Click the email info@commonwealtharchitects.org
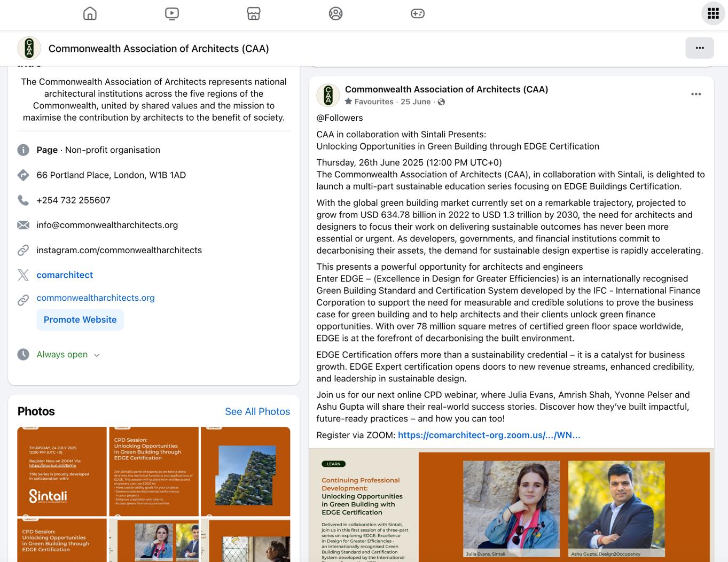The width and height of the screenshot is (728, 562). tap(107, 225)
